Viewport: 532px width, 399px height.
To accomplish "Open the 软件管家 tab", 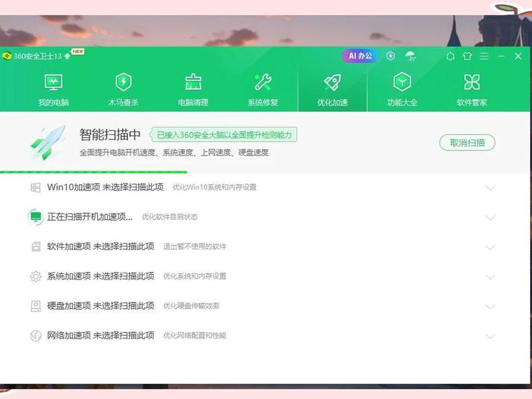I will pos(472,90).
